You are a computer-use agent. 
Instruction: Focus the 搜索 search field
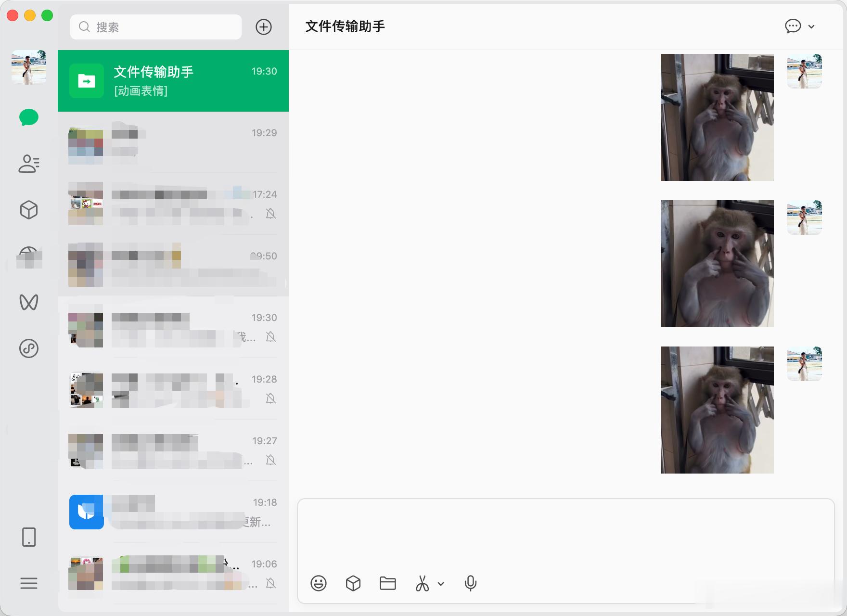(x=156, y=27)
